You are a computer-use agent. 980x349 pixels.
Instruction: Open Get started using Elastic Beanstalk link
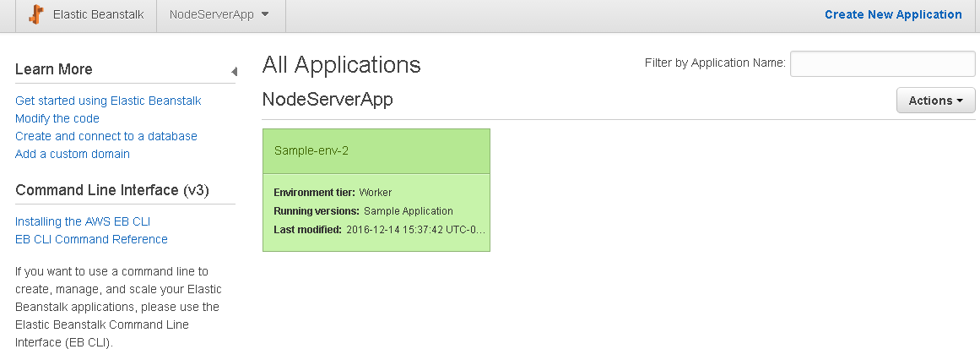[108, 101]
